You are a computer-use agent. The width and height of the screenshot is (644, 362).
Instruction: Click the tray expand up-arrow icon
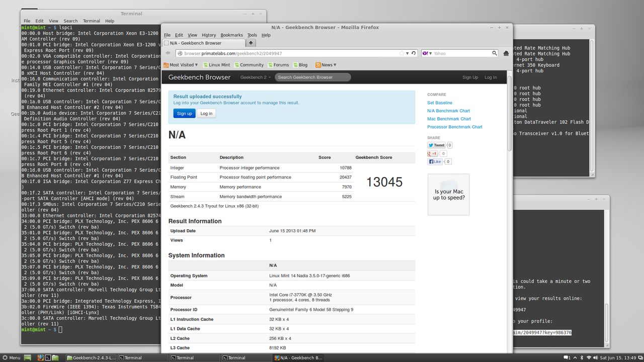(575, 358)
